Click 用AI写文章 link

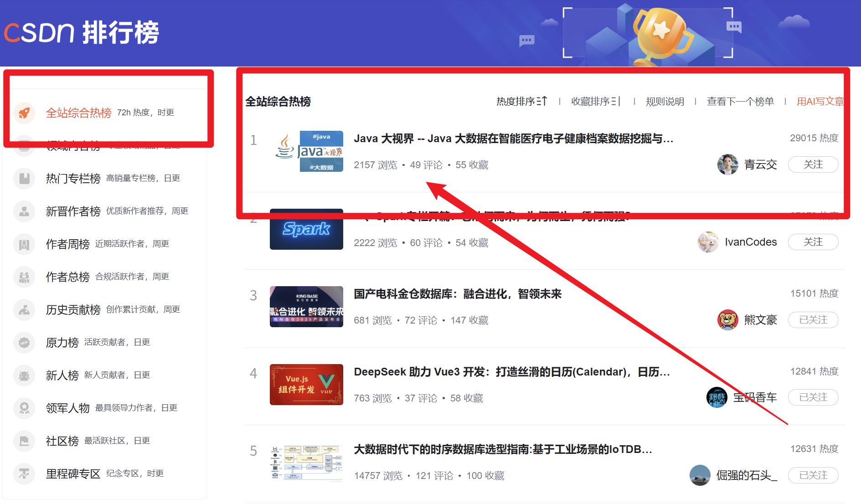pos(820,101)
